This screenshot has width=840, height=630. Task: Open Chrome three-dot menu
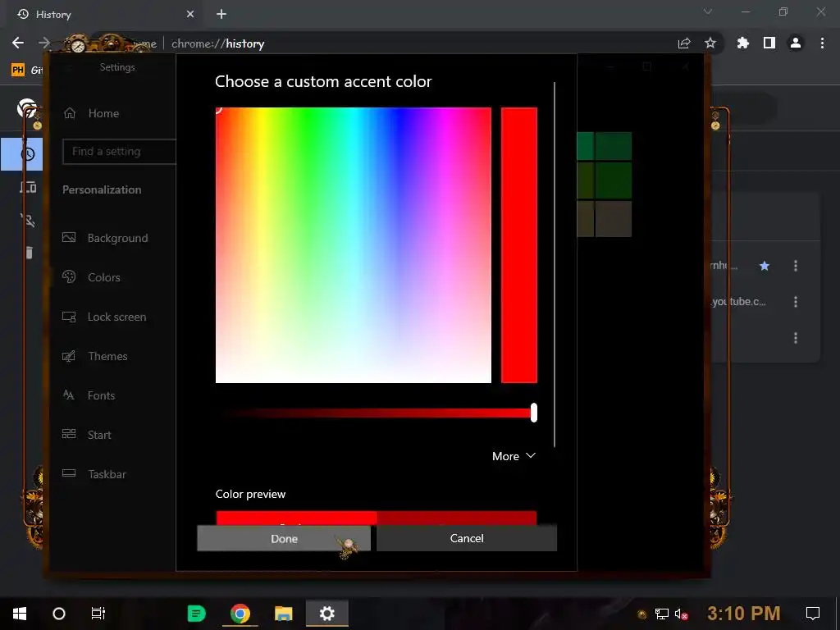822,43
